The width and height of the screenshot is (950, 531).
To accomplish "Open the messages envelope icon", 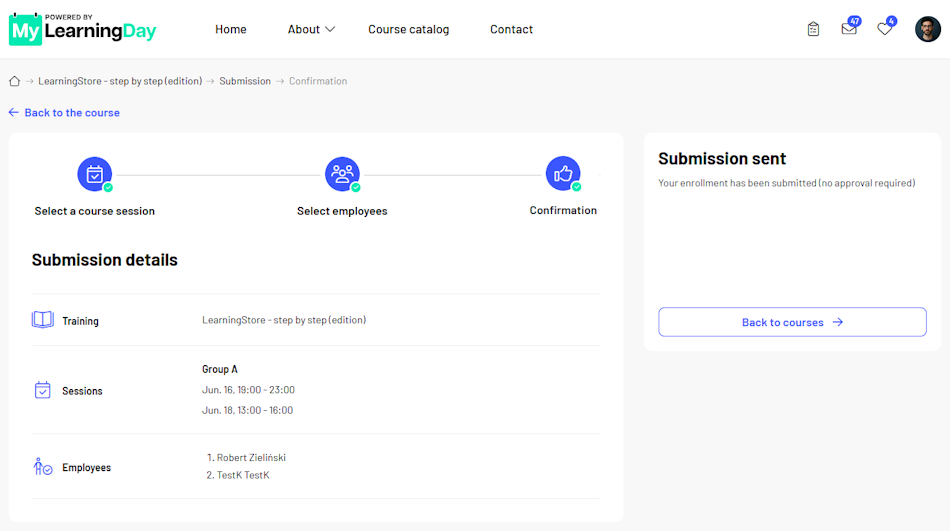I will click(x=849, y=28).
